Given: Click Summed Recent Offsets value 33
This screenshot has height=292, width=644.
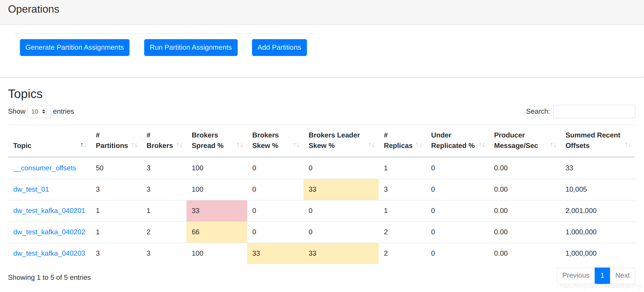Looking at the screenshot, I should coord(569,168).
